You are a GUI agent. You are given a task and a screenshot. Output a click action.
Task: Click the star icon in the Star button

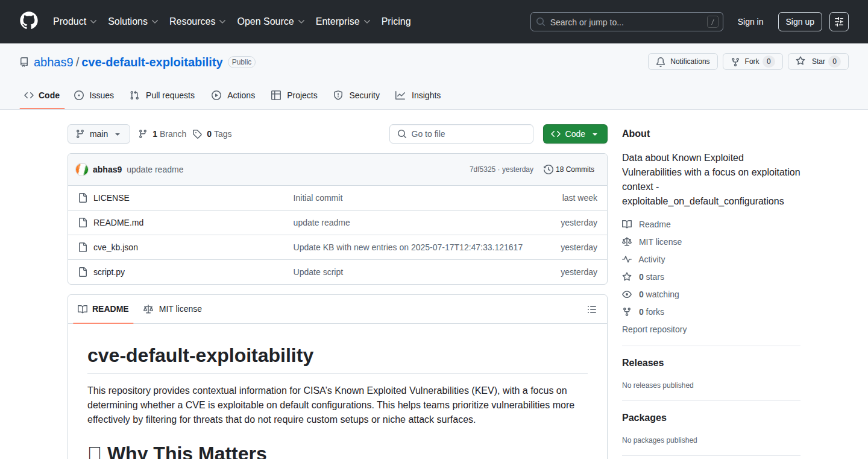pos(800,62)
